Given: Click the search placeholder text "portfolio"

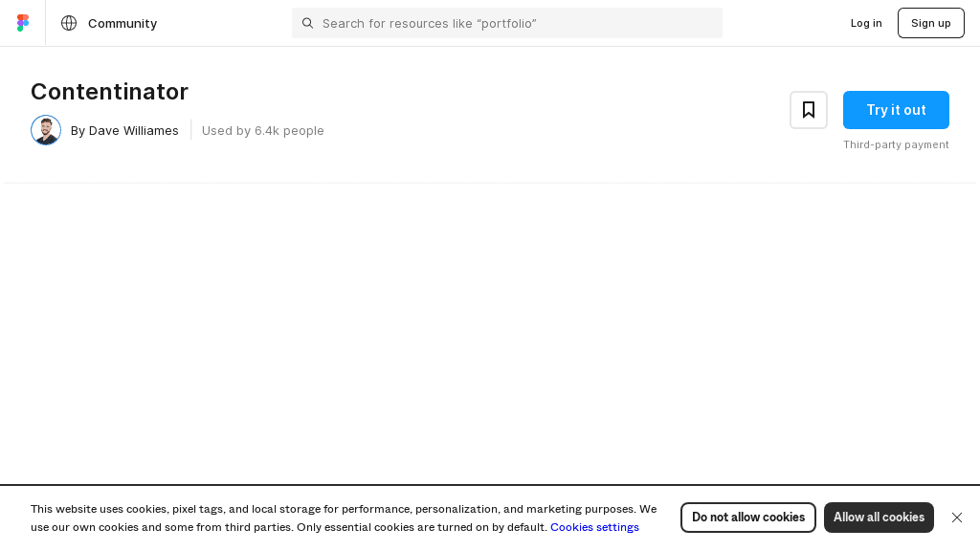Looking at the screenshot, I should (x=505, y=23).
